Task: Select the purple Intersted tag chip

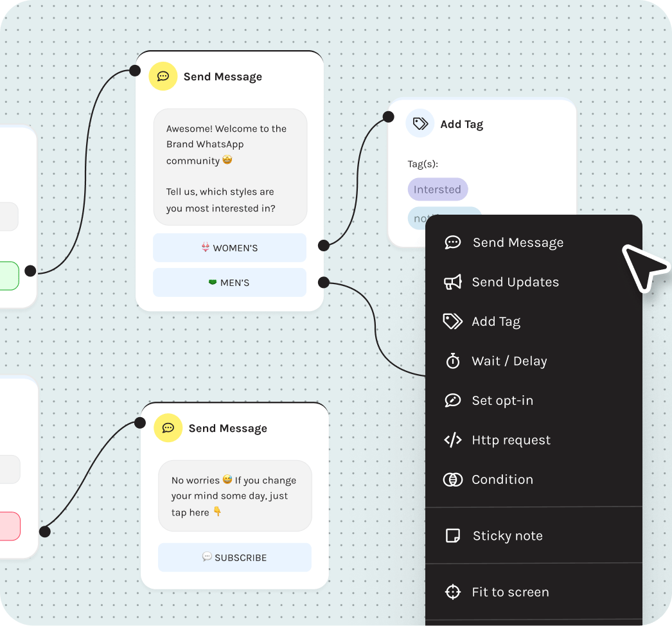Action: tap(438, 190)
